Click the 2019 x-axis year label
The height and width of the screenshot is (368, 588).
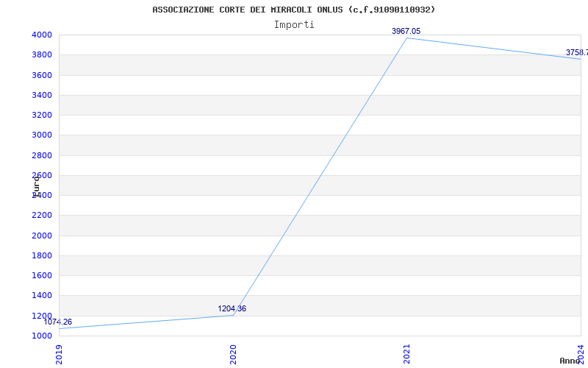[60, 354]
